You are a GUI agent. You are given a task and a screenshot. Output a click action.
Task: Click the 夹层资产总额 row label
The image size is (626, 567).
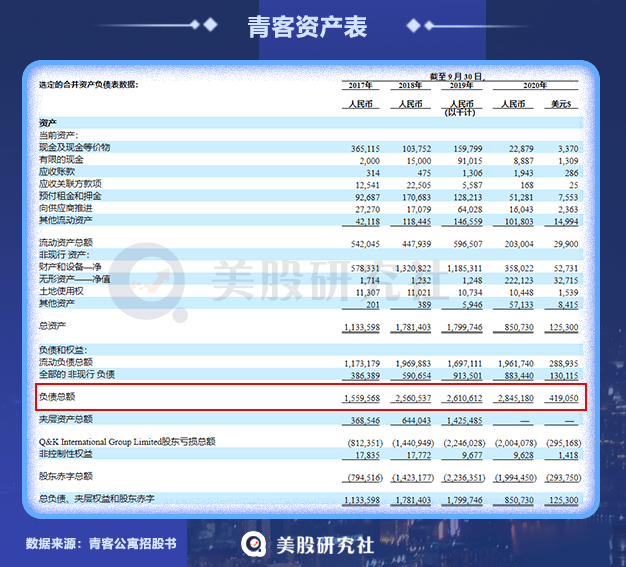(x=65, y=419)
